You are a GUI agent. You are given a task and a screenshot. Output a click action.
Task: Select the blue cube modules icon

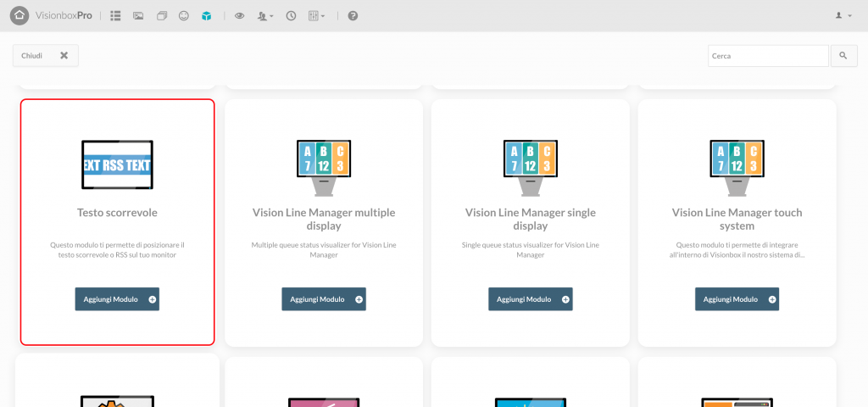207,16
